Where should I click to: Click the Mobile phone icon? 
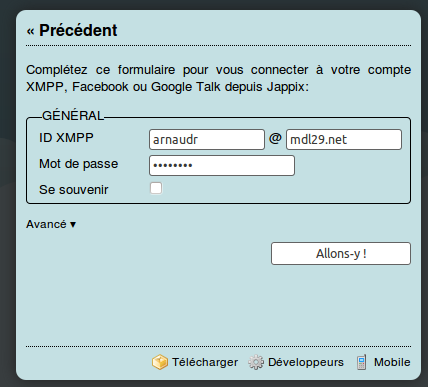[361, 362]
